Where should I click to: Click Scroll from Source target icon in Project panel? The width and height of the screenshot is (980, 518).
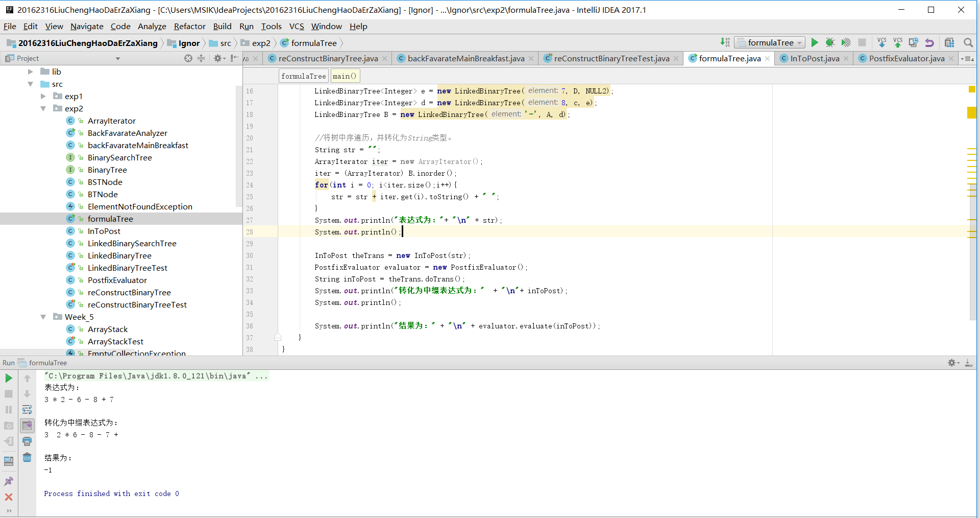click(x=188, y=58)
